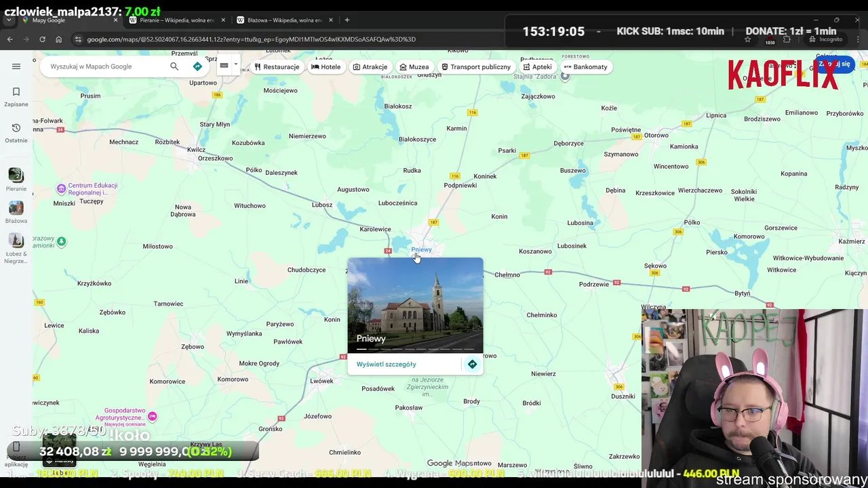Click the Pniewy town label on the map
The width and height of the screenshot is (868, 488).
421,249
